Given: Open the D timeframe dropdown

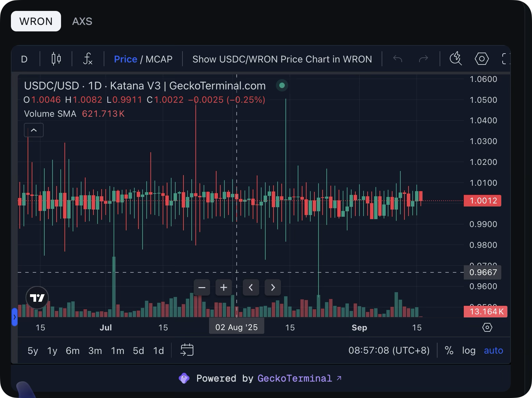Looking at the screenshot, I should point(24,59).
